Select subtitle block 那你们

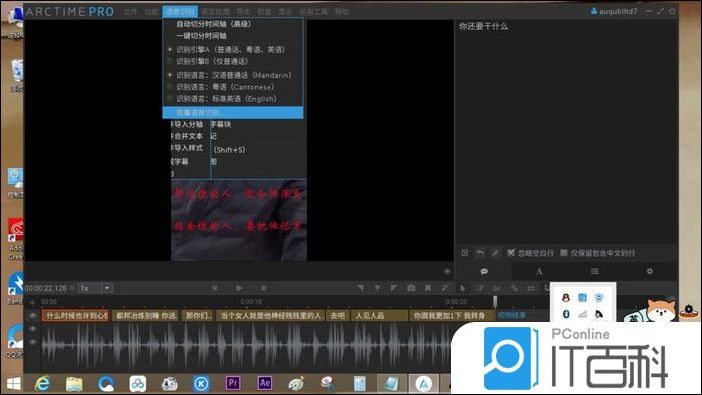198,316
